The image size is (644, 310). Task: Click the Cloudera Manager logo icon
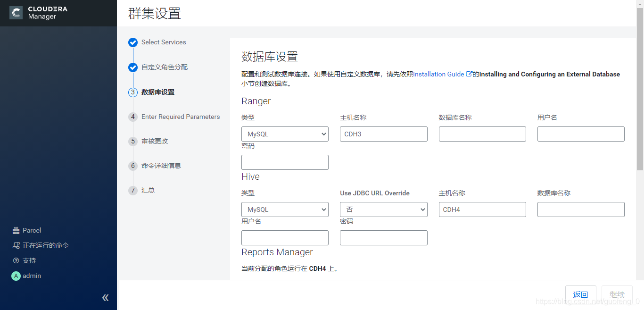[16, 13]
